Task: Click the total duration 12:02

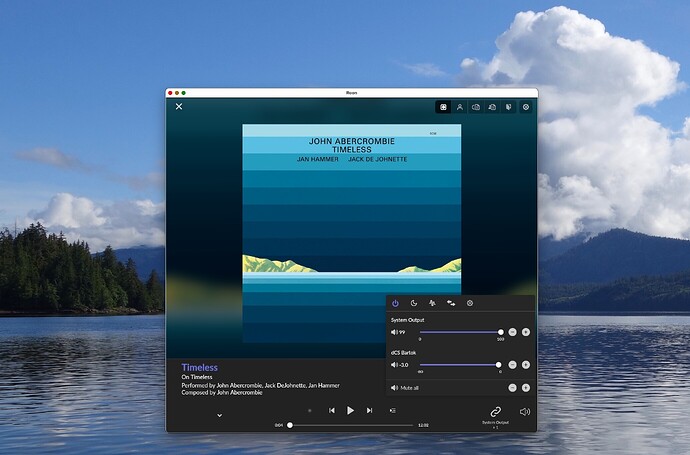Action: pyautogui.click(x=423, y=425)
